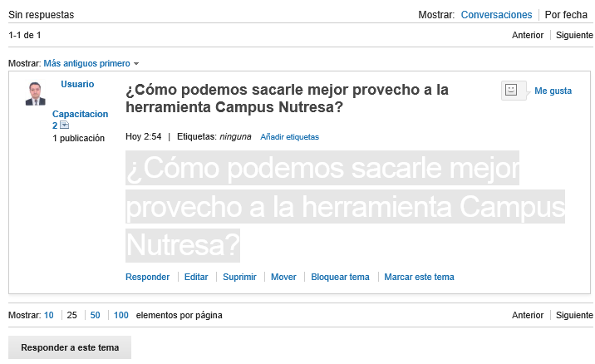Click Bloquear tema link
Viewport: 595px width, 364px height.
click(x=340, y=277)
